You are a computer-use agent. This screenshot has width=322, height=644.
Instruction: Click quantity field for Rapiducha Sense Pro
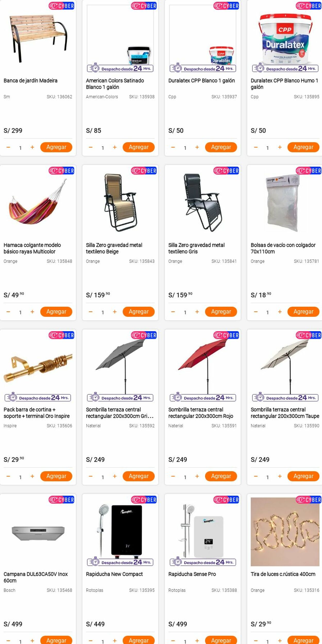[x=185, y=641]
